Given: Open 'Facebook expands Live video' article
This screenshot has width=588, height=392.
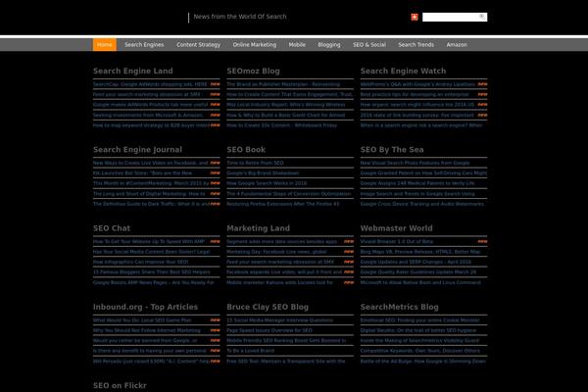Looking at the screenshot, I should click(x=284, y=272).
